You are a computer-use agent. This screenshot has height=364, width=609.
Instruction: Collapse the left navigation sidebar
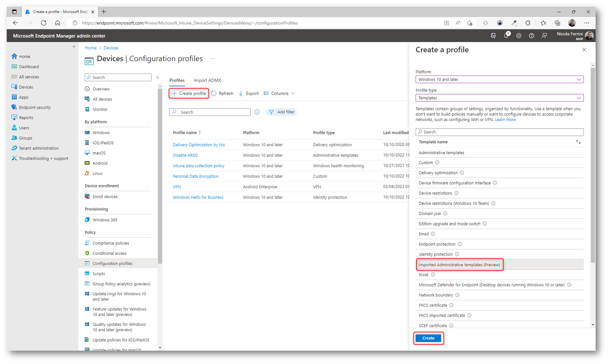(x=74, y=47)
